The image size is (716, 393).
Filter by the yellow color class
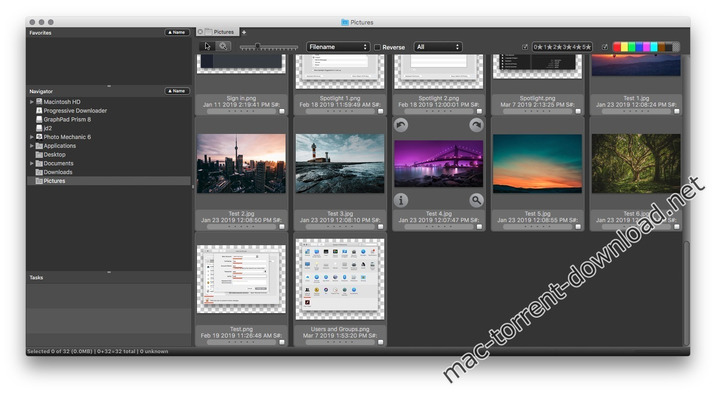coord(624,47)
